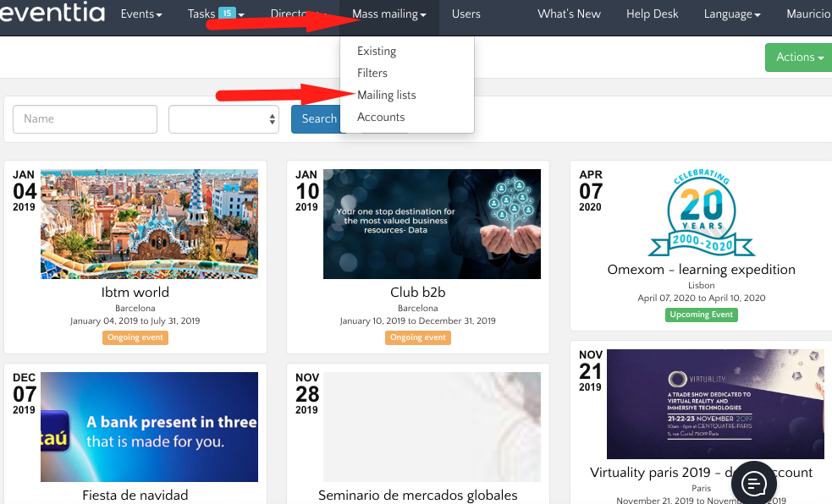Open the Ibtm world event thumbnail
The image size is (832, 504).
pyautogui.click(x=149, y=224)
